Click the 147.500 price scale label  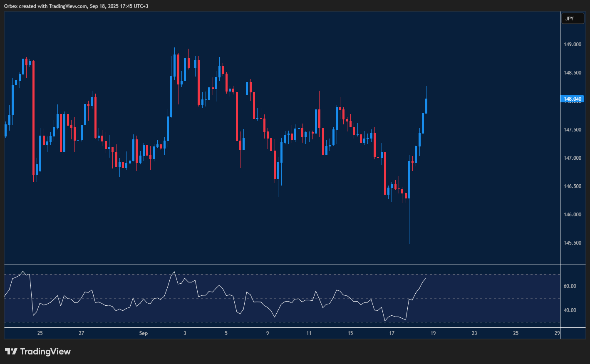573,130
